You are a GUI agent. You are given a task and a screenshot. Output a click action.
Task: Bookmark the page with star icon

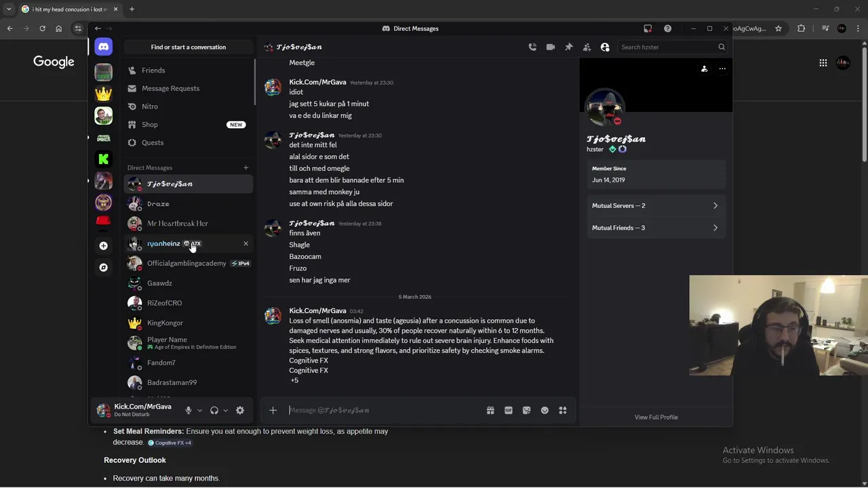coord(778,28)
